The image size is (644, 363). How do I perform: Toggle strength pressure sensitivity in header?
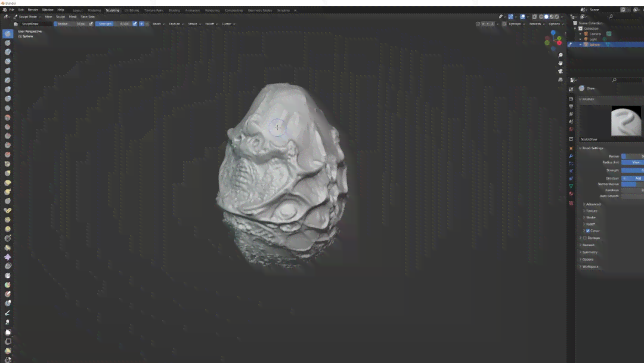pyautogui.click(x=135, y=24)
